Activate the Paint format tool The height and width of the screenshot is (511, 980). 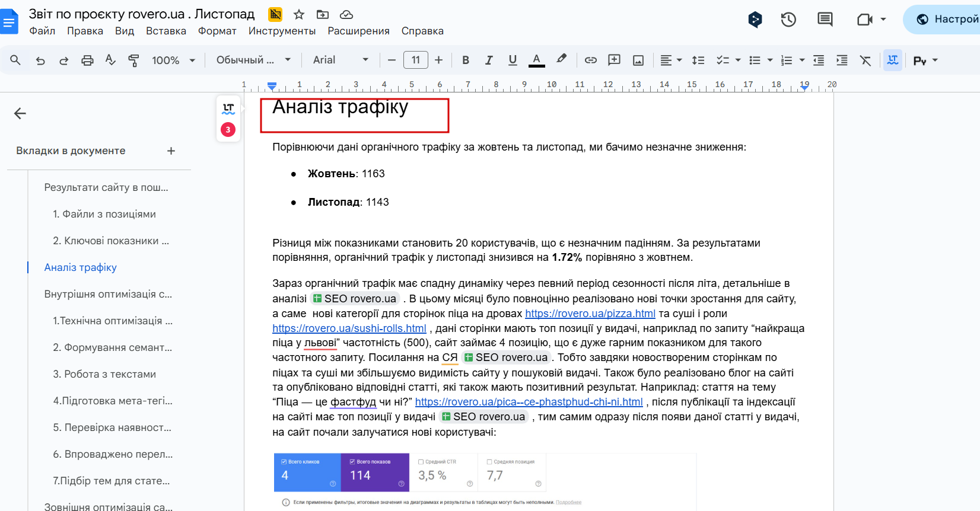click(x=133, y=60)
